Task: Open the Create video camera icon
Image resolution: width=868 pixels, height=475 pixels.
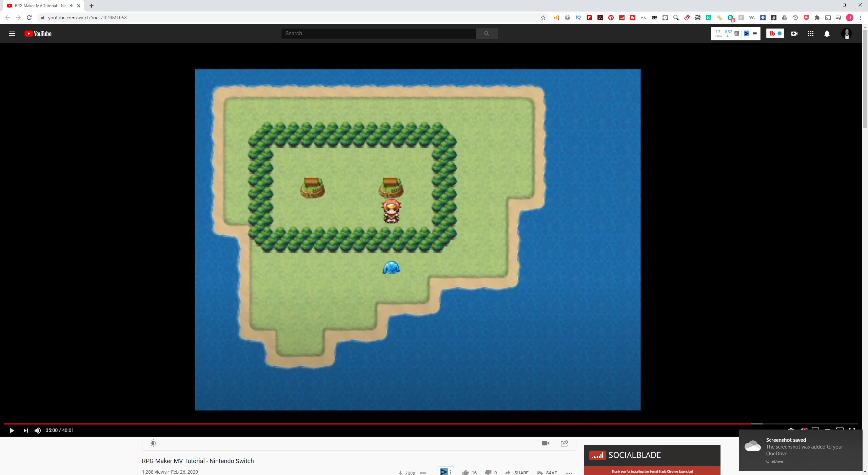Action: pos(794,34)
